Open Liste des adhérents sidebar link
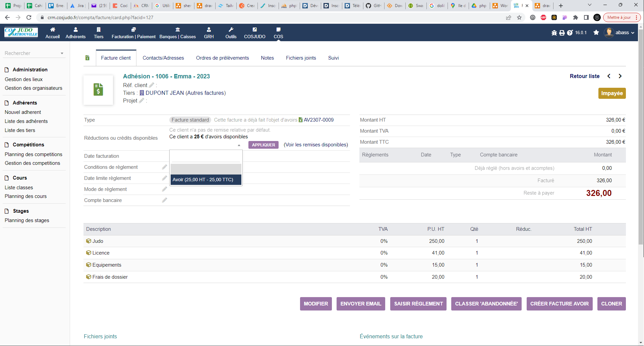Viewport: 644px width, 346px height. [26, 121]
